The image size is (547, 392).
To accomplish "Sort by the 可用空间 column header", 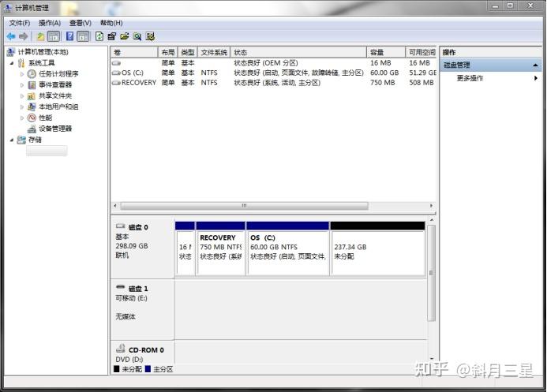I will tap(421, 53).
